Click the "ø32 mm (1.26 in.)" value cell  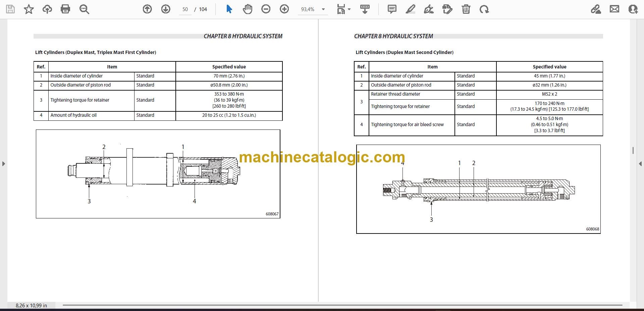549,85
